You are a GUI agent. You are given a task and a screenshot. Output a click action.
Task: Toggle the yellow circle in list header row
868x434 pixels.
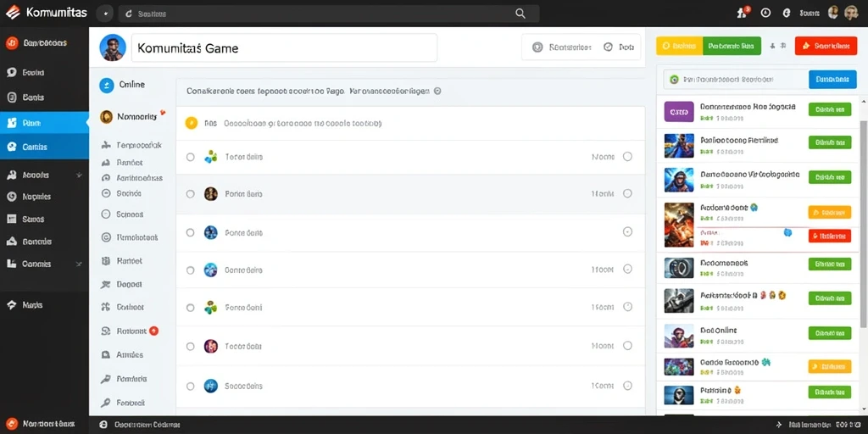191,124
